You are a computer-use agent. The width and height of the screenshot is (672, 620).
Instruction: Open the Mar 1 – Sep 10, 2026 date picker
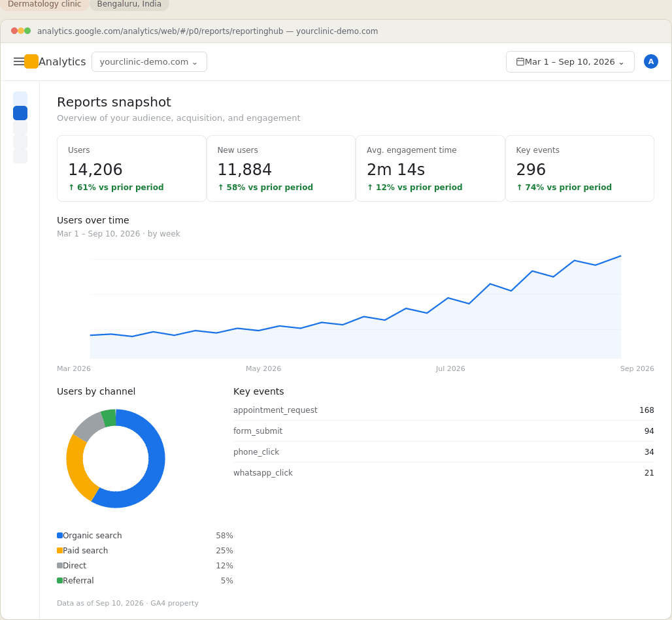tap(570, 61)
